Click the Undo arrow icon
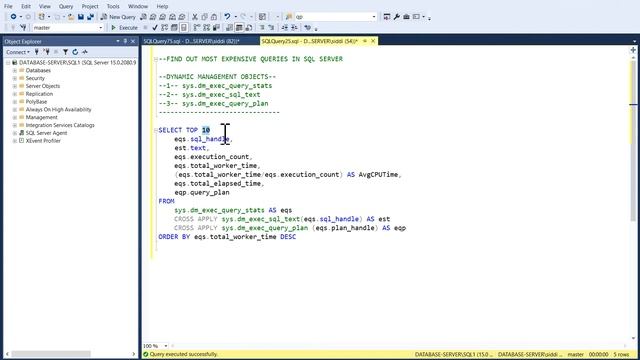 click(227, 17)
